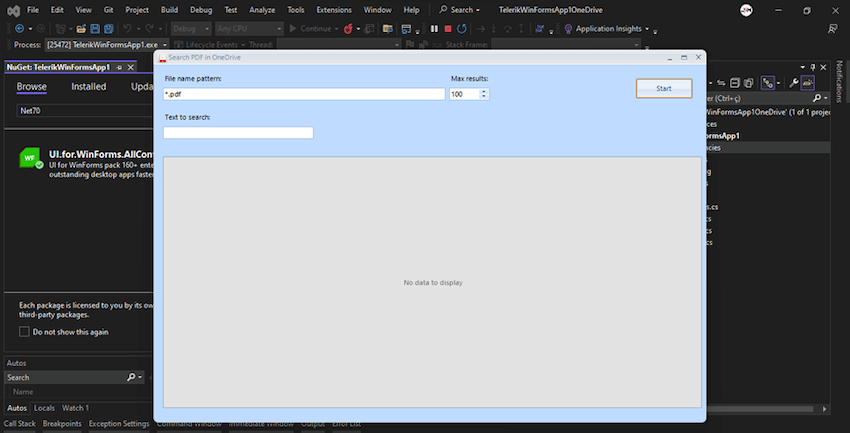Open the Exception Settings tab
This screenshot has height=433, width=850.
[119, 424]
